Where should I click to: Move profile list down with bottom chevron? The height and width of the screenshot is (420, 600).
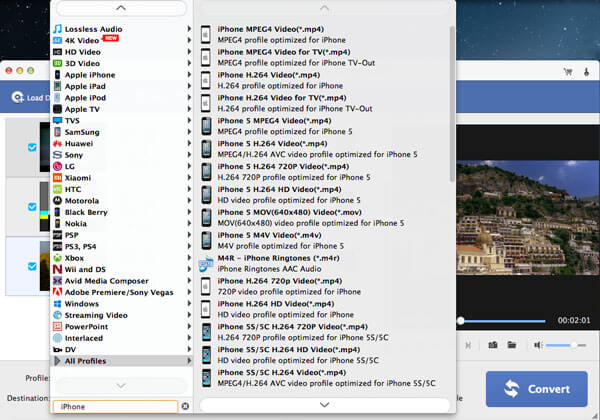coord(324,405)
